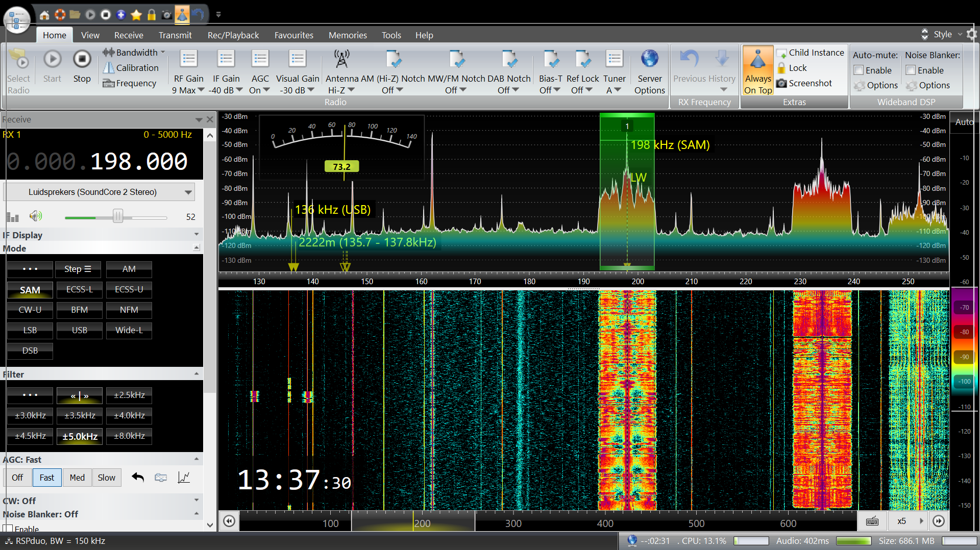
Task: Click the AGC graph chart icon
Action: point(184,478)
